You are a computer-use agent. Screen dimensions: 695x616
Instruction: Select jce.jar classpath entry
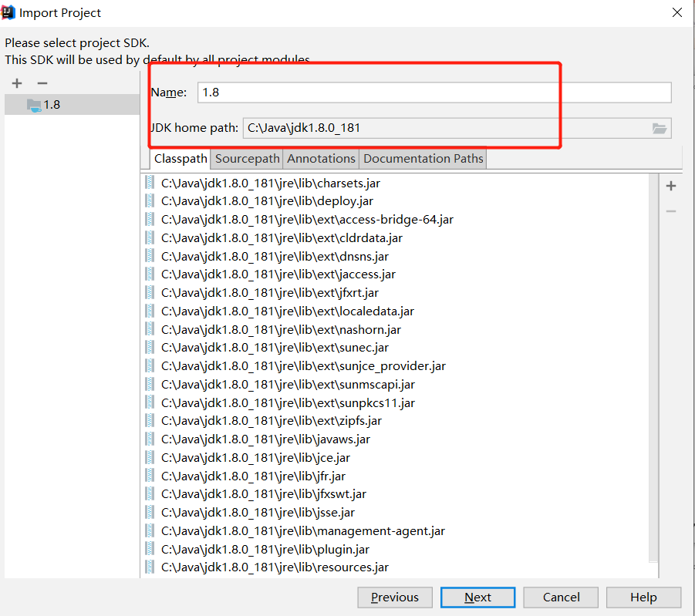pyautogui.click(x=255, y=457)
